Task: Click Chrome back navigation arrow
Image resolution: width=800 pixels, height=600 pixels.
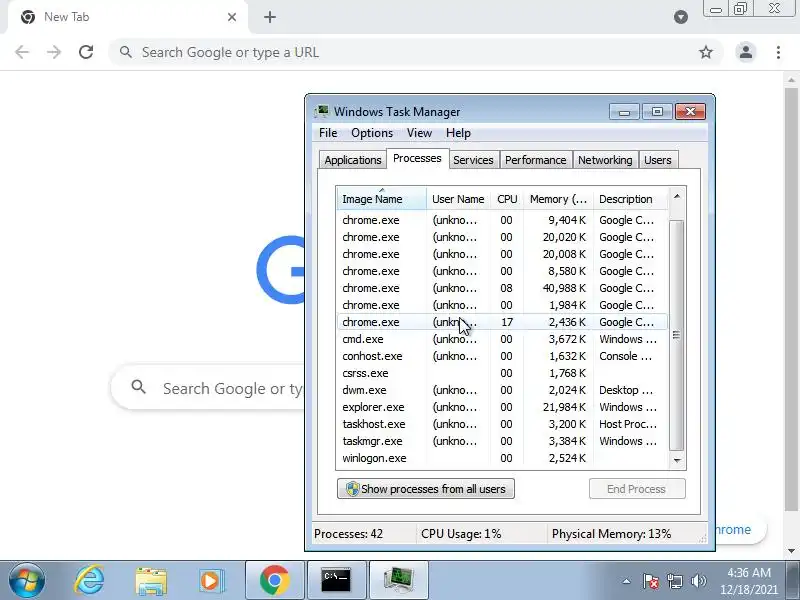Action: point(22,52)
